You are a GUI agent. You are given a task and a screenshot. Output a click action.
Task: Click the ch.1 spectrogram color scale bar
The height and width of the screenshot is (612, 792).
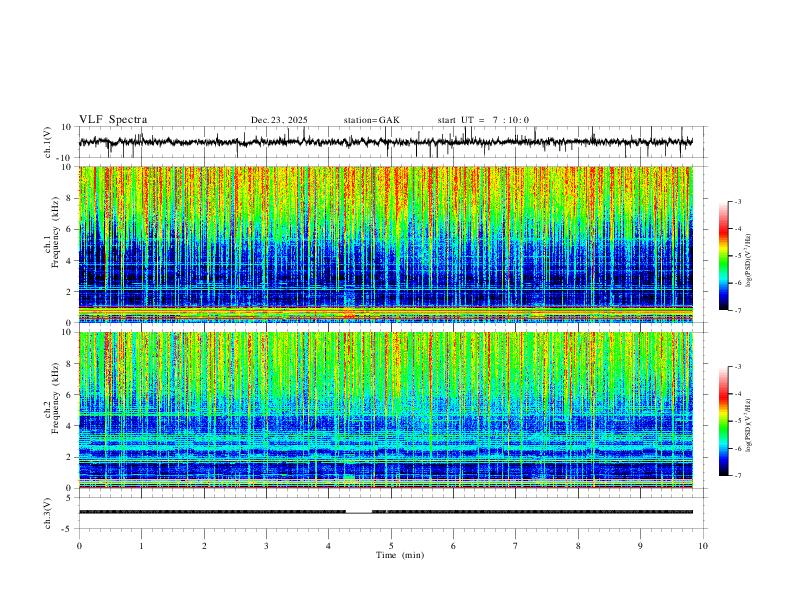tap(723, 256)
